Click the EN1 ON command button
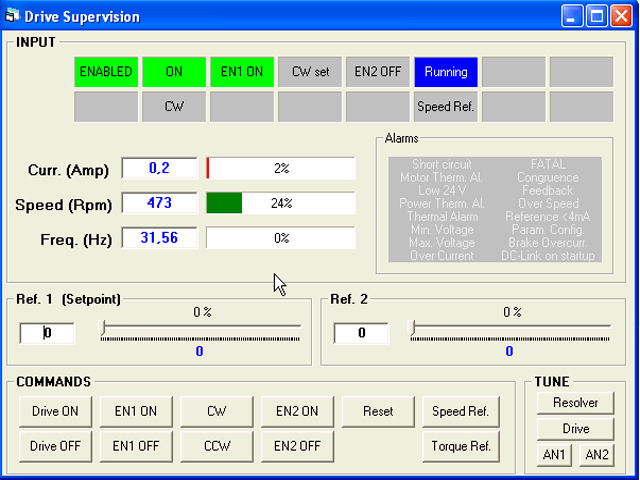Viewport: 640px width, 480px height. point(135,411)
